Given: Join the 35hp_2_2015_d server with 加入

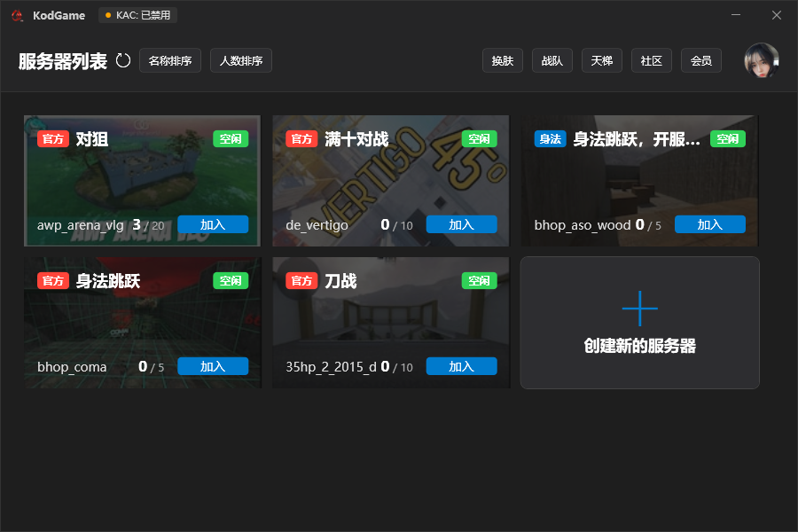Looking at the screenshot, I should 461,366.
